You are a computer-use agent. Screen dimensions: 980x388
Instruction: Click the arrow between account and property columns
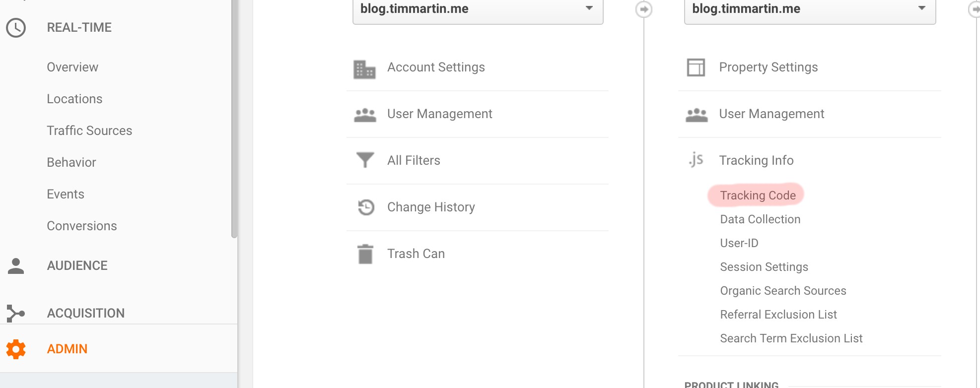point(644,9)
